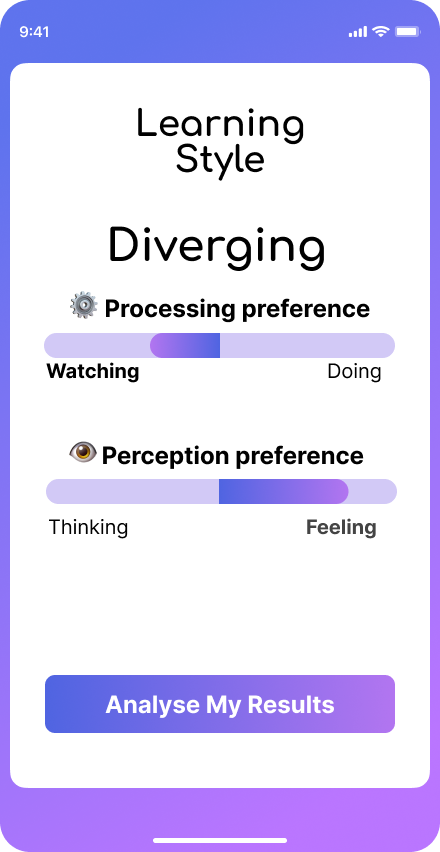Viewport: 440px width, 852px height.
Task: Click the empty left side of Perception bar
Action: [x=133, y=491]
